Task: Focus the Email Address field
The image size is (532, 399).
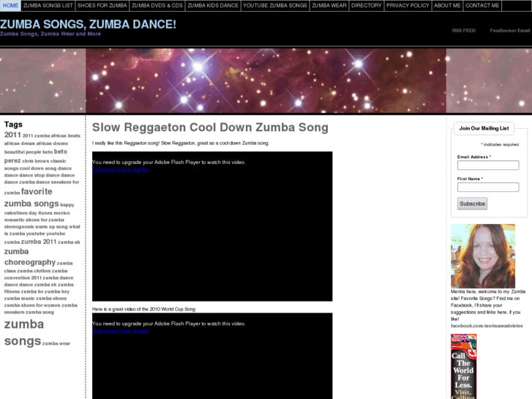Action: pos(488,165)
